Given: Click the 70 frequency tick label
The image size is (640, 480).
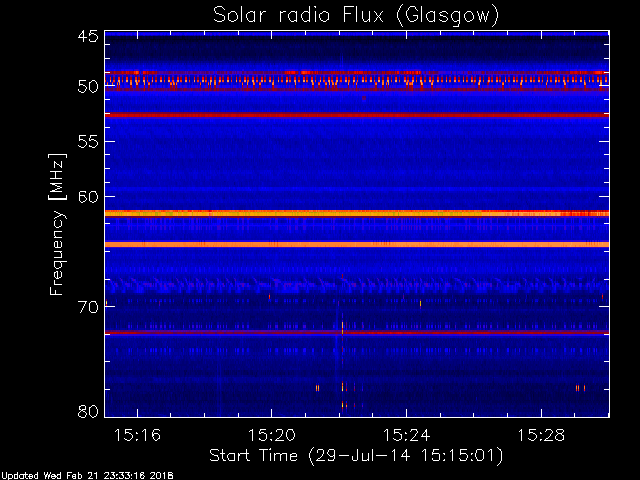Looking at the screenshot, I should (x=88, y=307).
